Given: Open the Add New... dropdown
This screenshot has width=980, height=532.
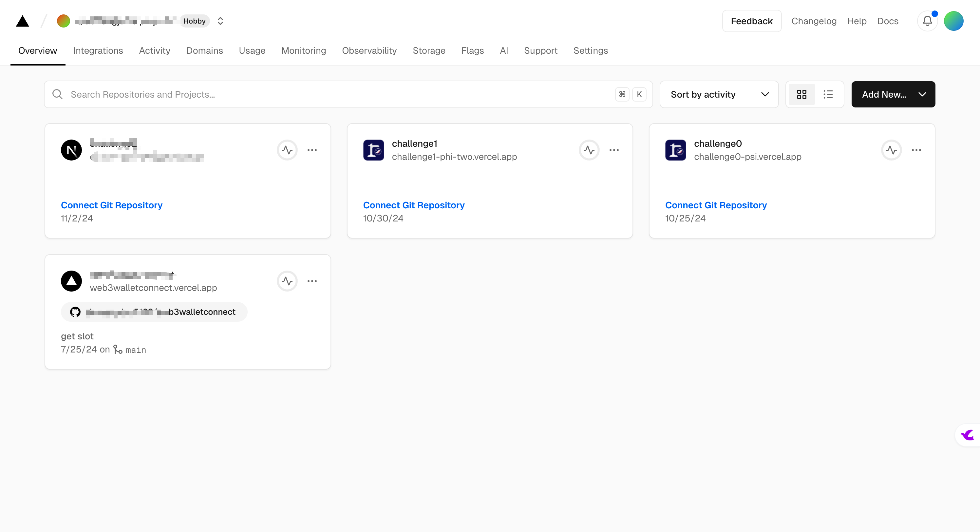Looking at the screenshot, I should pos(893,94).
